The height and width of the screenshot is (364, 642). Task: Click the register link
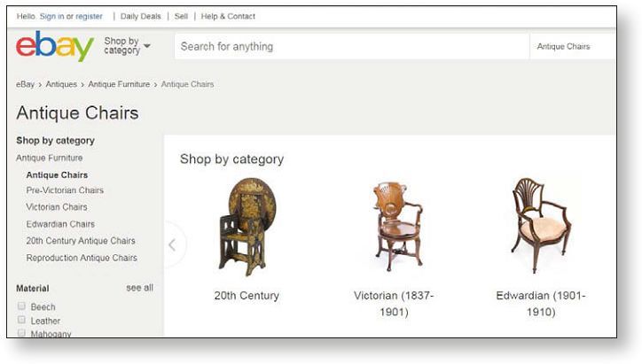click(x=89, y=16)
